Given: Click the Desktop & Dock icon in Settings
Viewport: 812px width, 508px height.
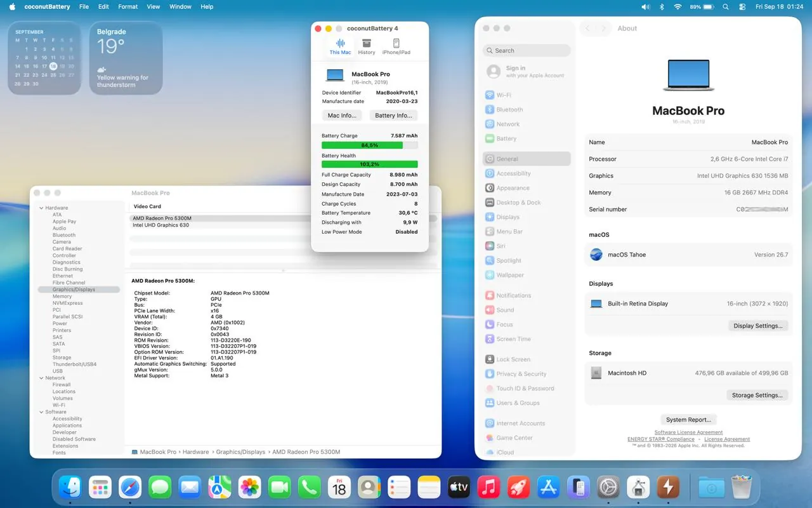Looking at the screenshot, I should point(490,203).
